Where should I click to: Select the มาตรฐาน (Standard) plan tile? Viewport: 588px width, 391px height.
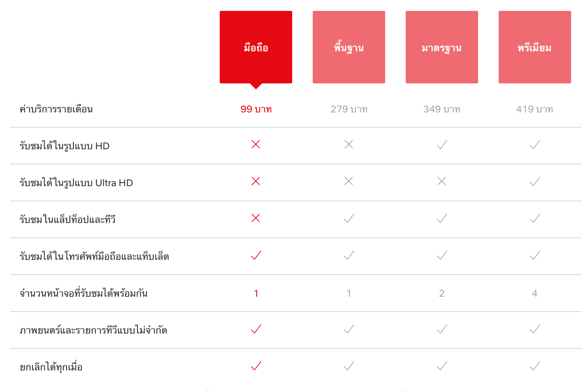442,47
